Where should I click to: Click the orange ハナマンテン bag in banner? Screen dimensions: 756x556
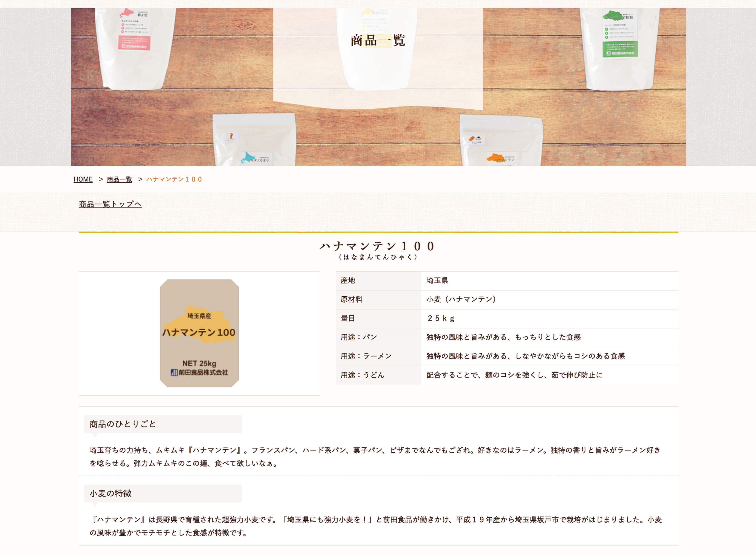(502, 140)
